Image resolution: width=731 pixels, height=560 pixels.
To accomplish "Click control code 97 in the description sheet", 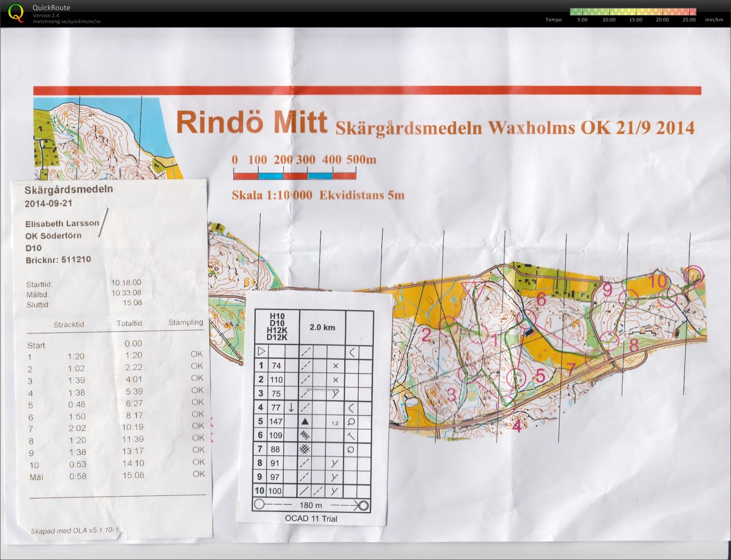I will [x=275, y=477].
